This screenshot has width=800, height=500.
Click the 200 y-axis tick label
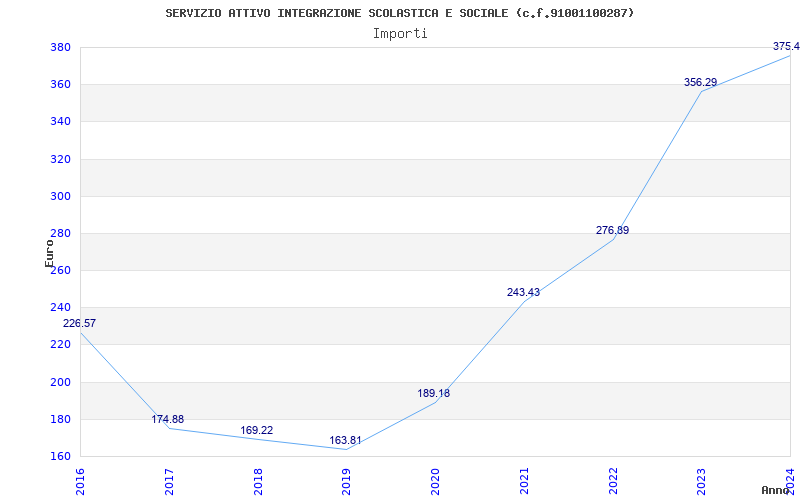click(x=60, y=382)
